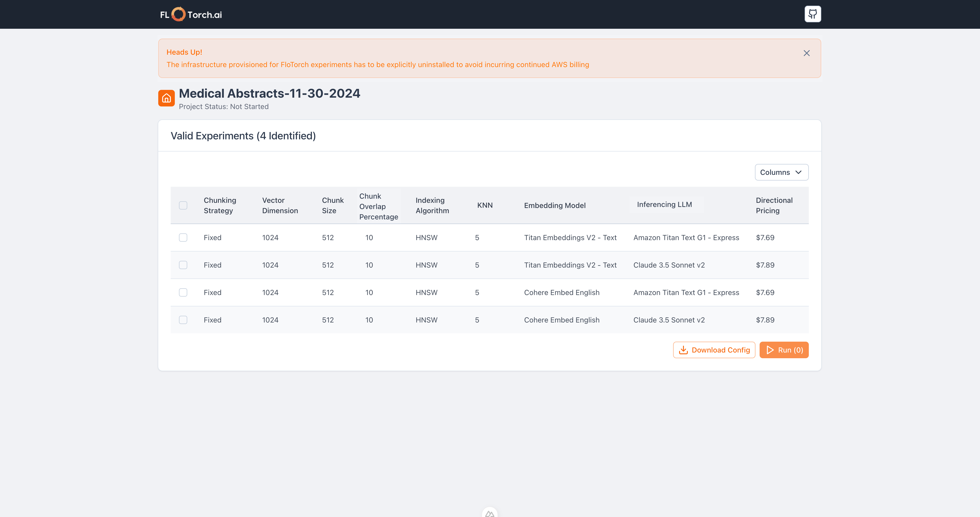
Task: Click the orange home icon
Action: tap(166, 98)
